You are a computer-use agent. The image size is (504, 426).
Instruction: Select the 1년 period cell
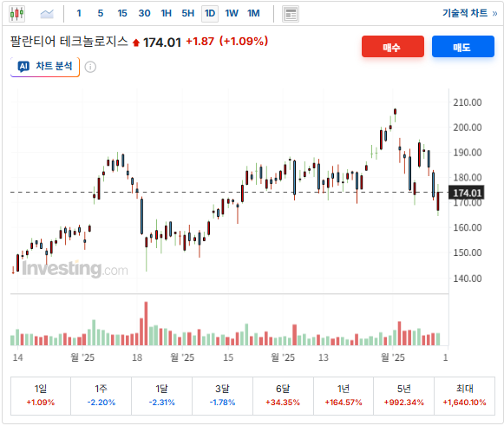[344, 396]
